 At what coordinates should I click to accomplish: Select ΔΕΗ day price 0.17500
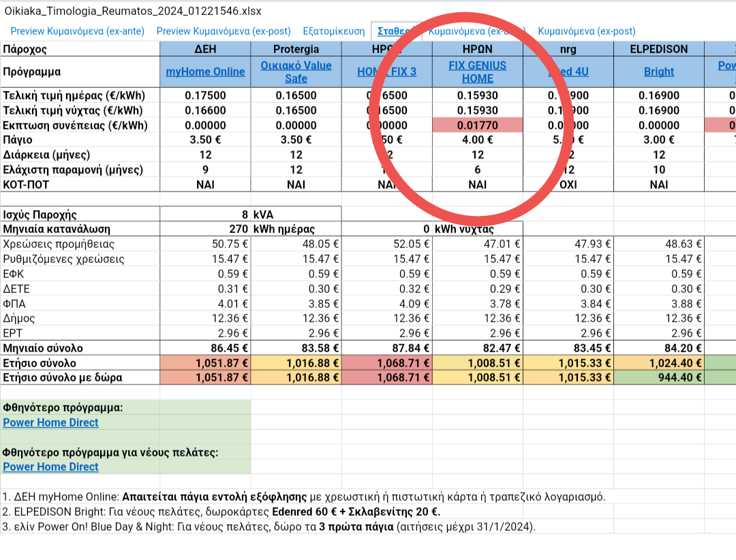[205, 95]
